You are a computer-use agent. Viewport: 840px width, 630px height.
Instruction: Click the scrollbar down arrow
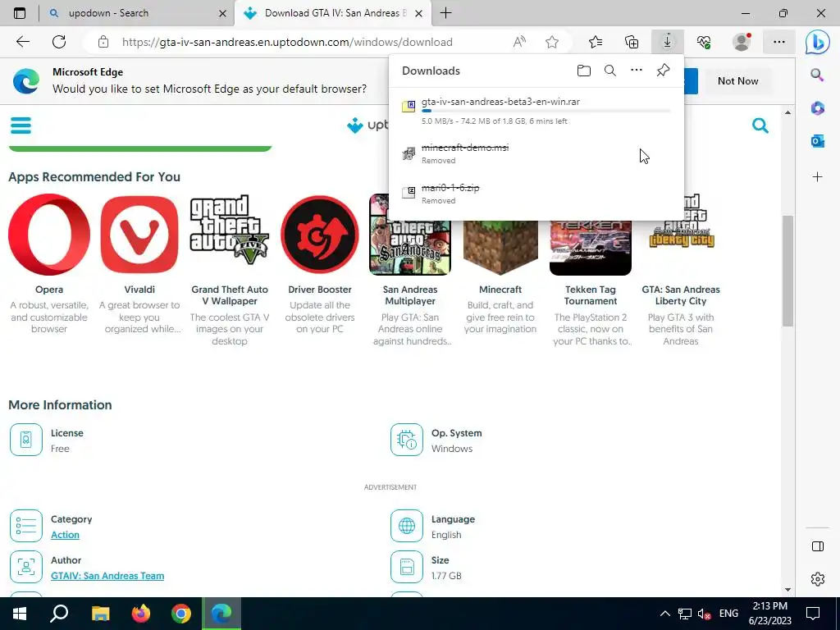click(787, 589)
